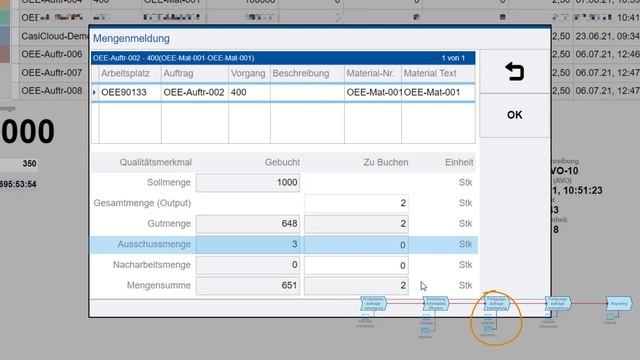Click the Gesamtmenge (Output) row label
Viewport: 640px width, 360px height.
pos(142,203)
